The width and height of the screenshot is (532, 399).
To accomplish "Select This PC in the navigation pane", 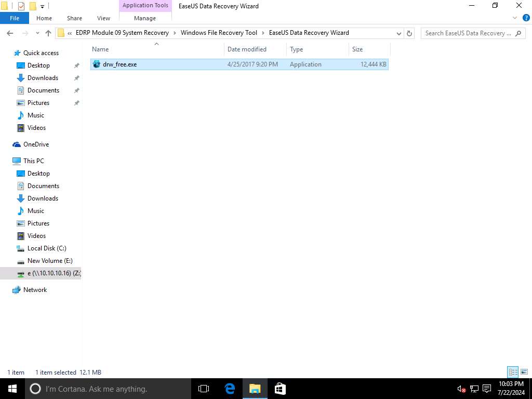I will tap(33, 161).
